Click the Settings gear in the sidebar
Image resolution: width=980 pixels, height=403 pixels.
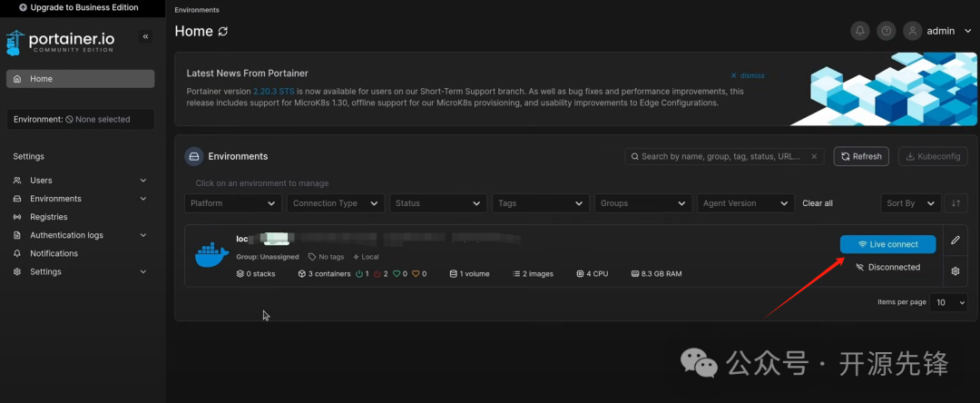(x=17, y=271)
